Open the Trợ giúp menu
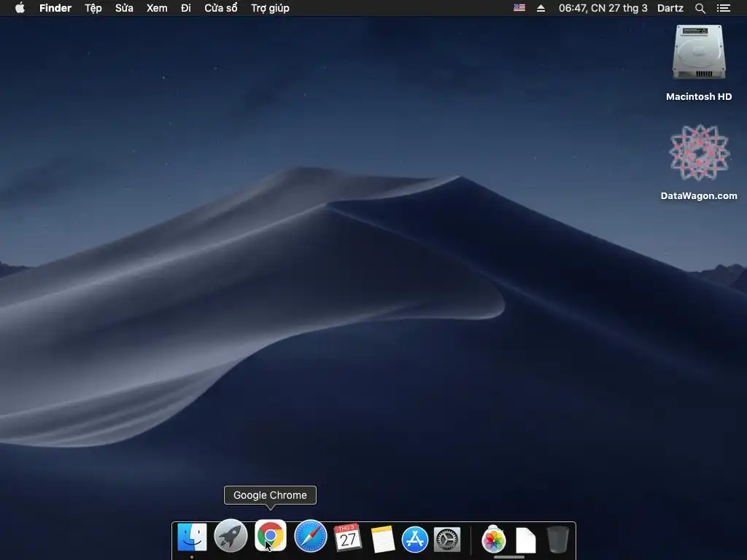Viewport: 747px width, 560px height. pyautogui.click(x=270, y=8)
